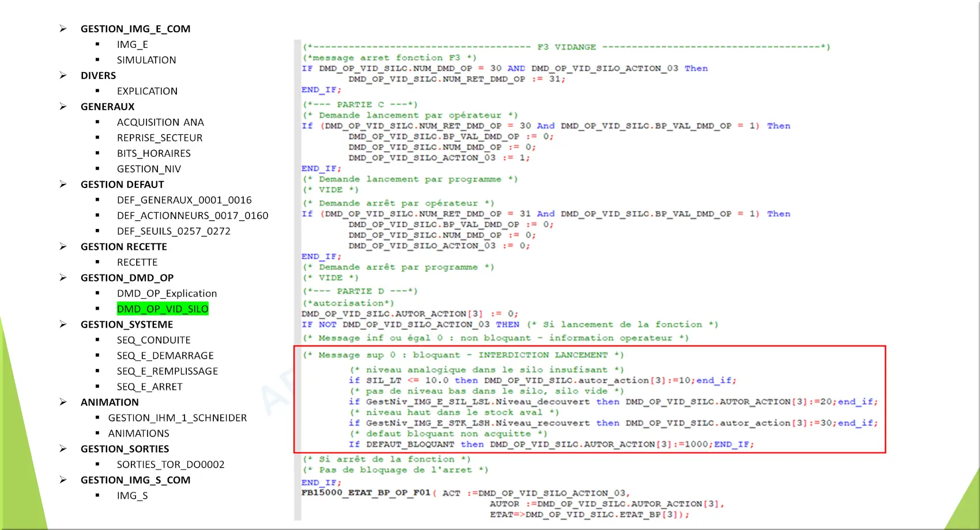Open GESTION_IHM_1_SCHNEIDER entry
This screenshot has width=980, height=530.
click(x=178, y=418)
